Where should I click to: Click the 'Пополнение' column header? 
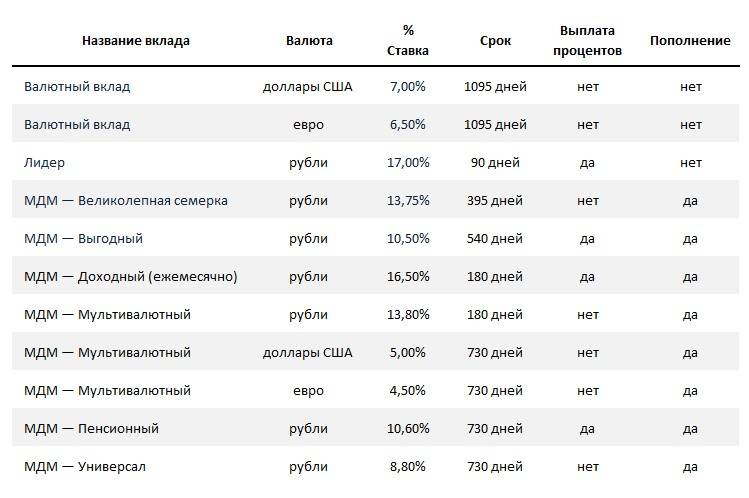pyautogui.click(x=690, y=41)
